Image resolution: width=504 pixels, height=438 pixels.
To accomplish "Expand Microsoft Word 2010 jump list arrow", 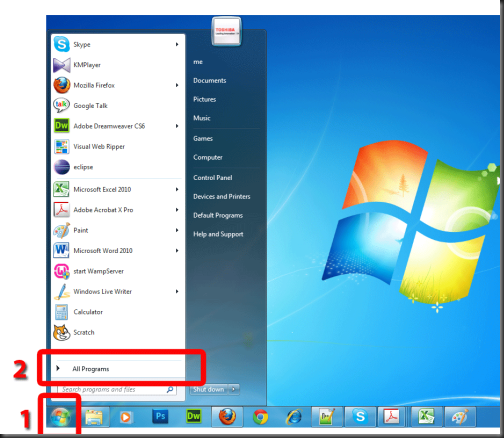I will (x=177, y=251).
